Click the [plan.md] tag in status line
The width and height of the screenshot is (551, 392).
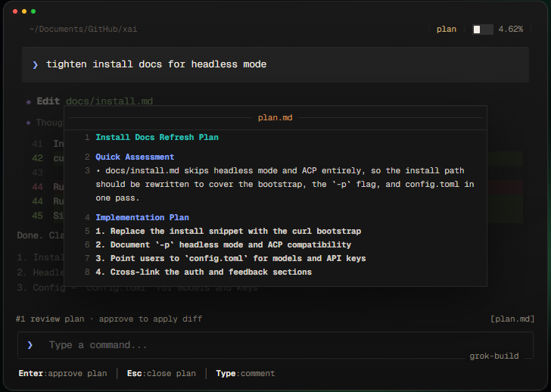pos(512,319)
